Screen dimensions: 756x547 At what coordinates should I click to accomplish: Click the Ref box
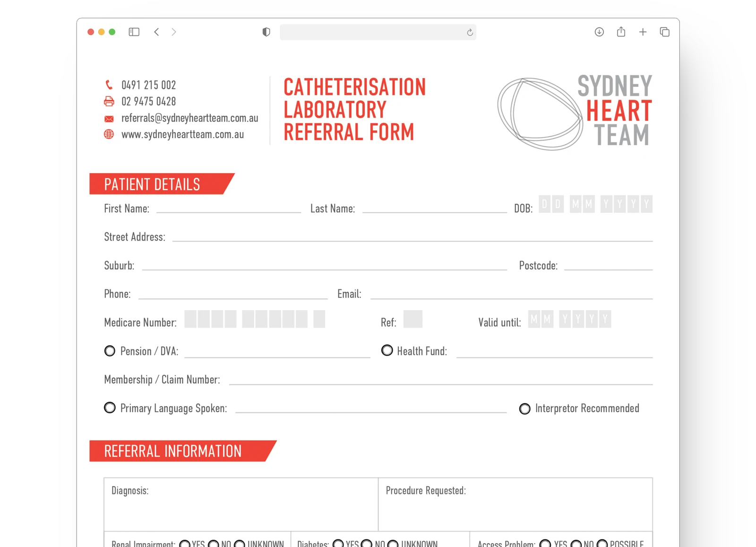click(x=413, y=319)
